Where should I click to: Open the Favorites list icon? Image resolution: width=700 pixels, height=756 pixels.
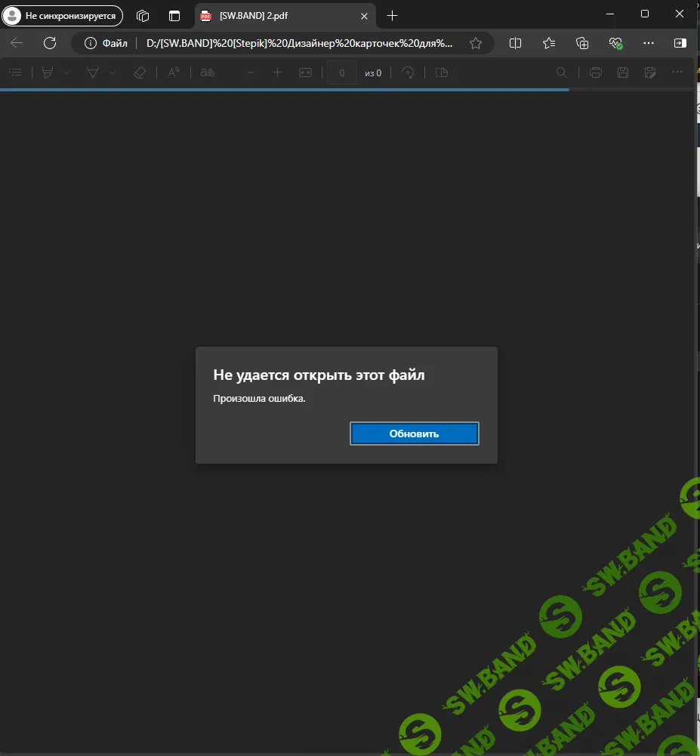[x=549, y=43]
